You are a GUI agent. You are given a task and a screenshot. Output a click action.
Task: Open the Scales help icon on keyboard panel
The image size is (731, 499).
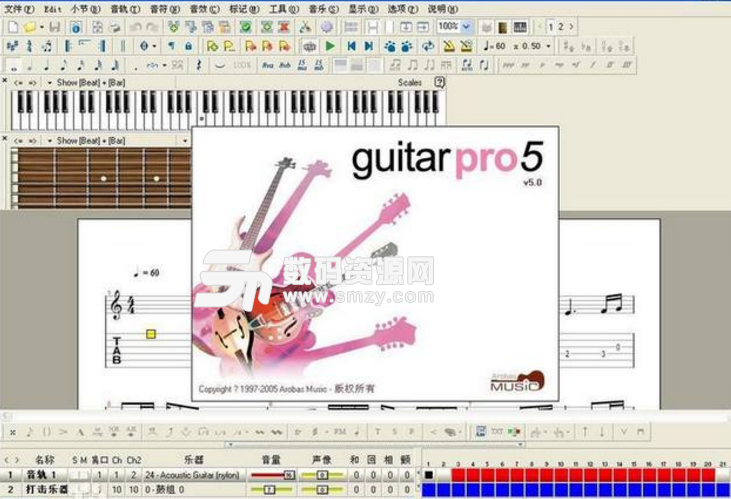click(x=439, y=83)
